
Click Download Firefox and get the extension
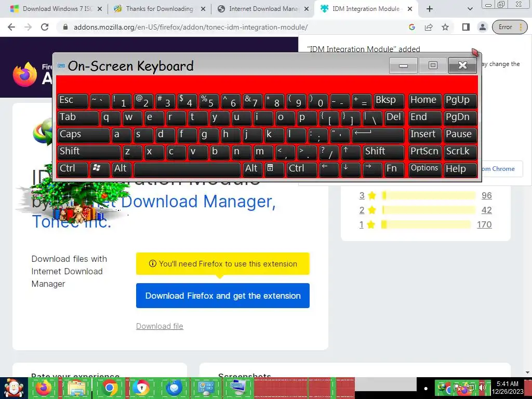(222, 296)
